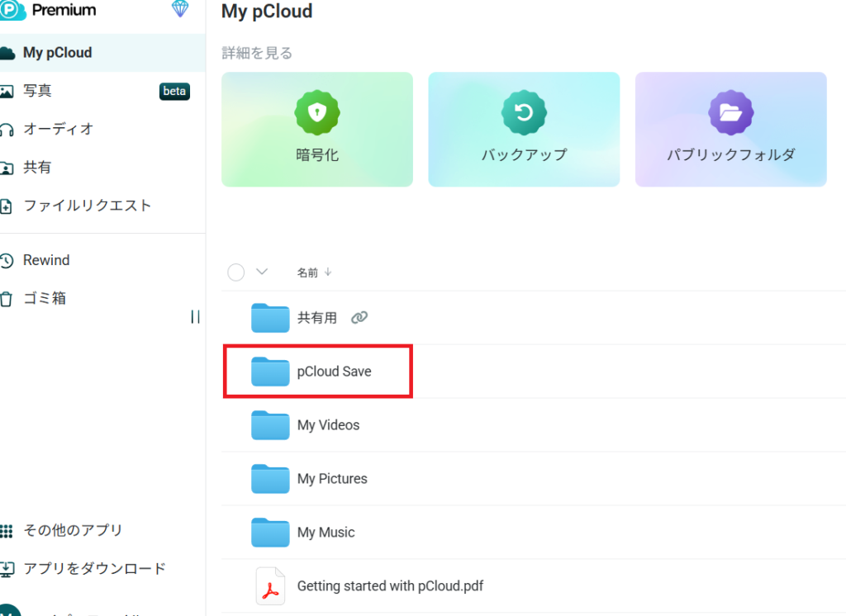Click the Premium diamond icon

click(180, 9)
